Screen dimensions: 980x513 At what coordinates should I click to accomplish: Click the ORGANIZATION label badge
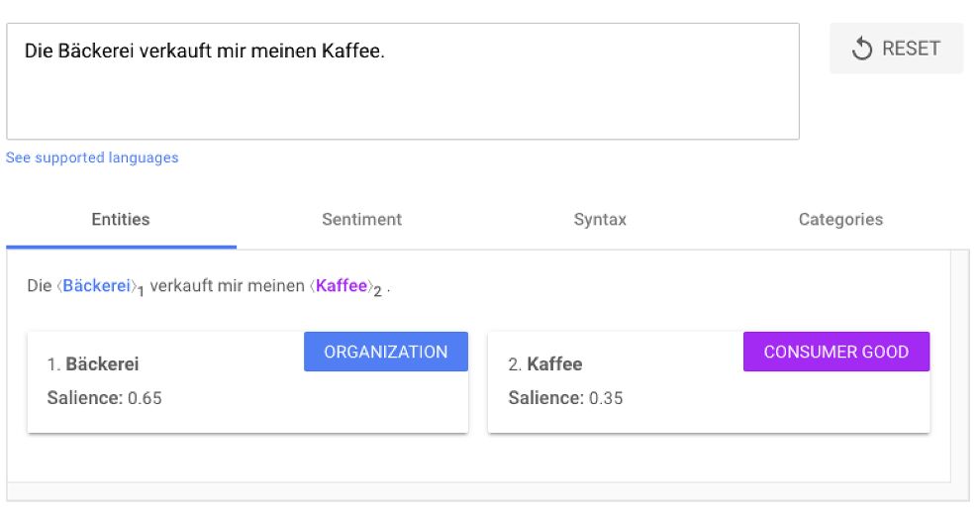tap(386, 352)
